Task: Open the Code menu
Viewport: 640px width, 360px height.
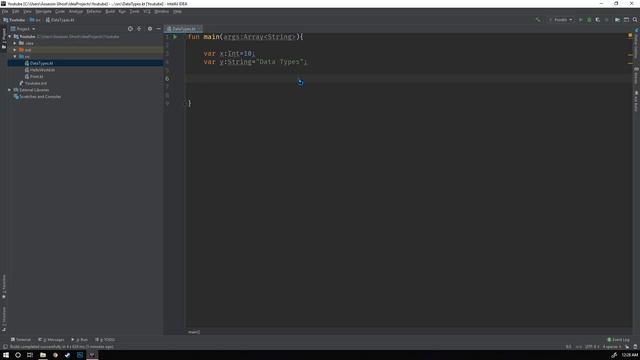Action: coord(60,11)
